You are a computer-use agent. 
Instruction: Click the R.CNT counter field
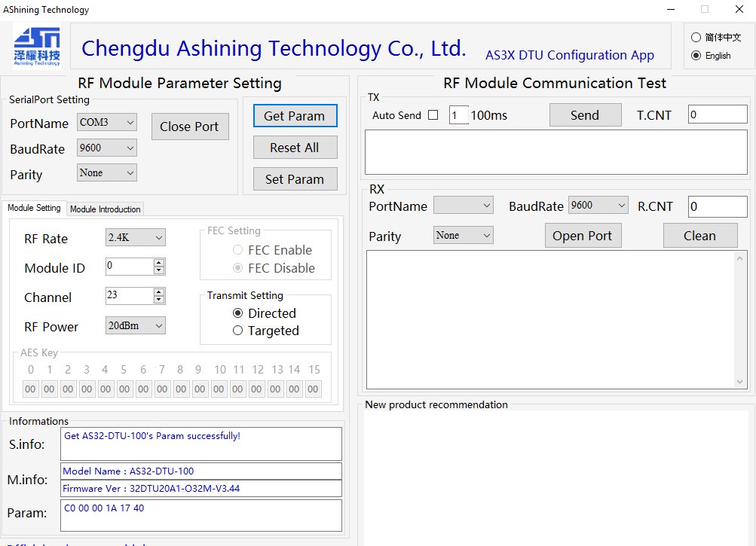tap(718, 206)
